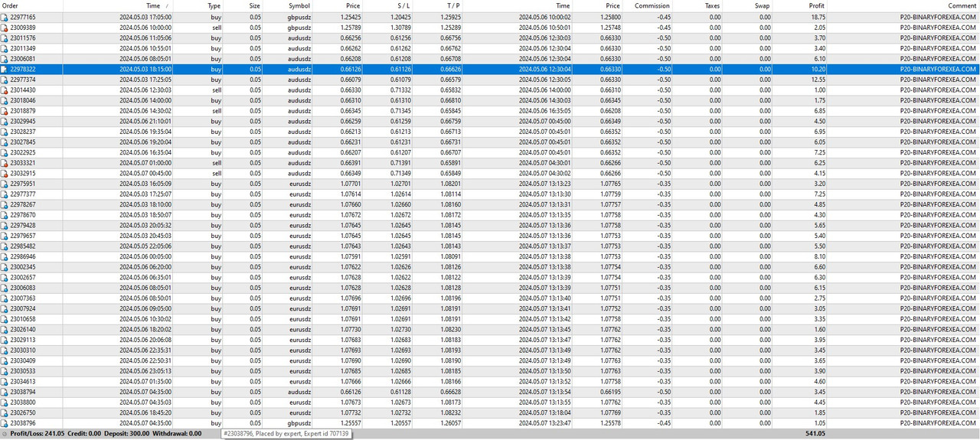The image size is (980, 440).
Task: Click open time 2024.05.03 17:05:00
Action: click(x=145, y=17)
